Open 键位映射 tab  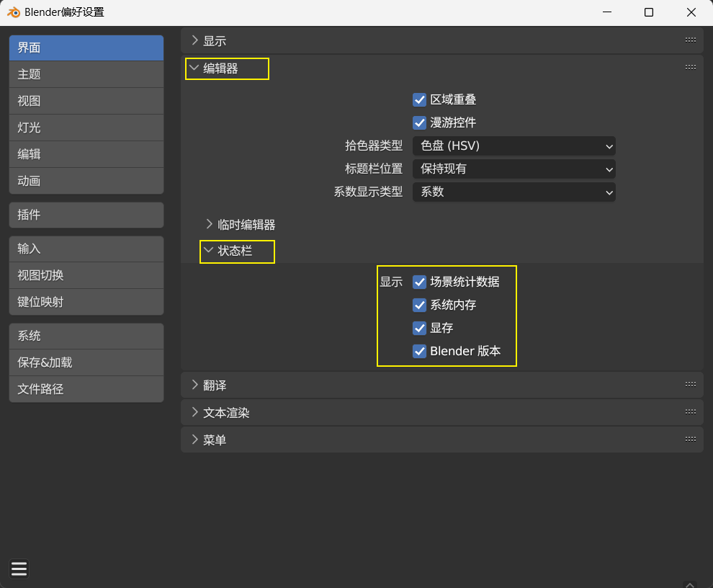point(86,302)
